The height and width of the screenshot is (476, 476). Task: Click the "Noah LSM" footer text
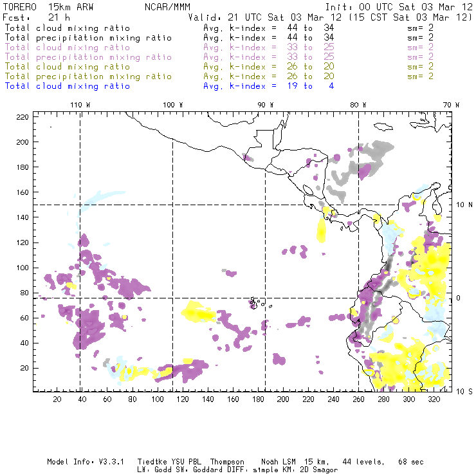coord(279,462)
